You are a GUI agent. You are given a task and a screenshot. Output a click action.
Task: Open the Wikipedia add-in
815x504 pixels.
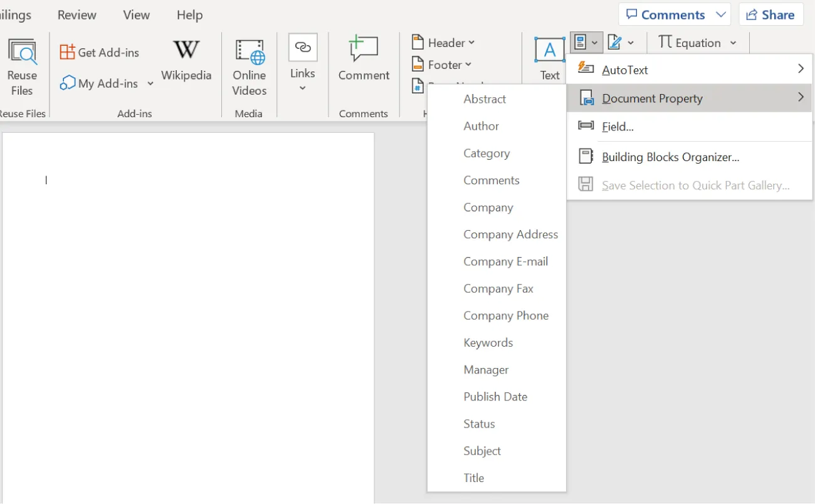(x=186, y=60)
